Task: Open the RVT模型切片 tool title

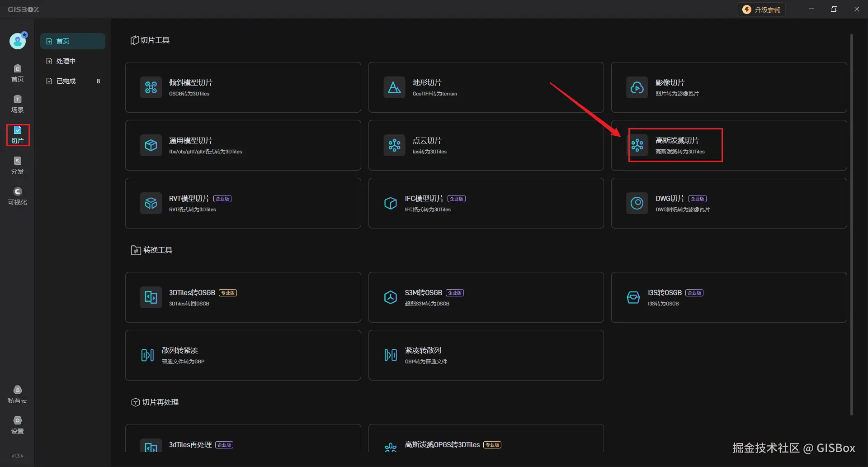Action: pos(189,199)
